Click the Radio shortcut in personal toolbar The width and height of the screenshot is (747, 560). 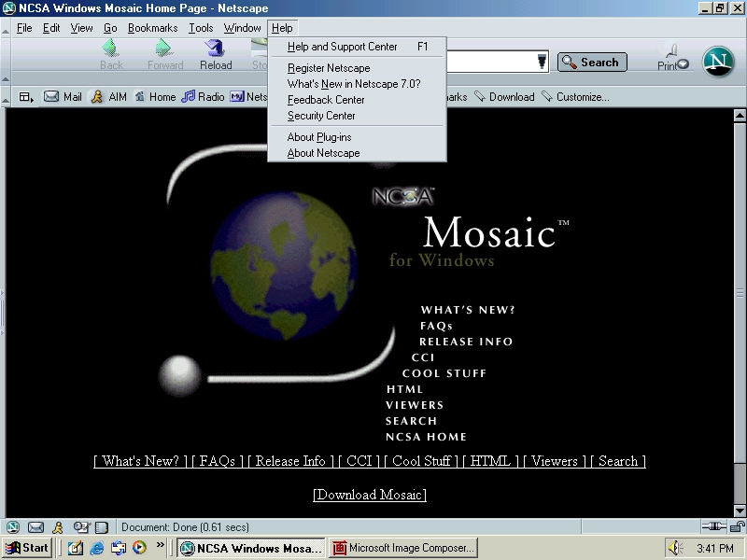203,97
